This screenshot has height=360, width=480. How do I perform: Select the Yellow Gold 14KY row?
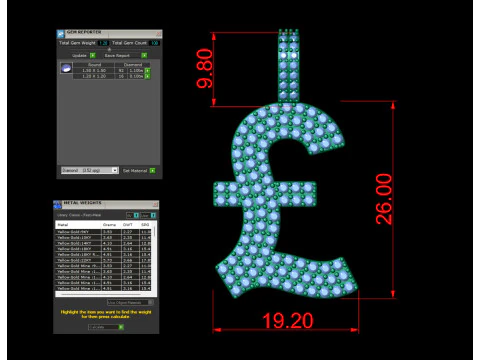(103, 243)
